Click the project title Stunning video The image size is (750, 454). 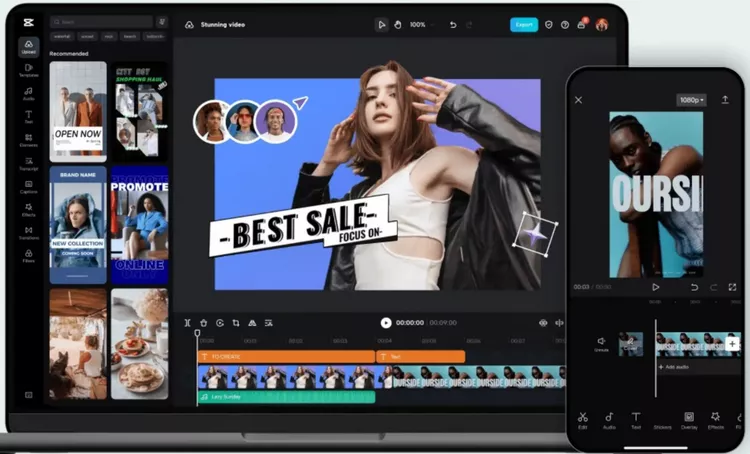(x=223, y=24)
